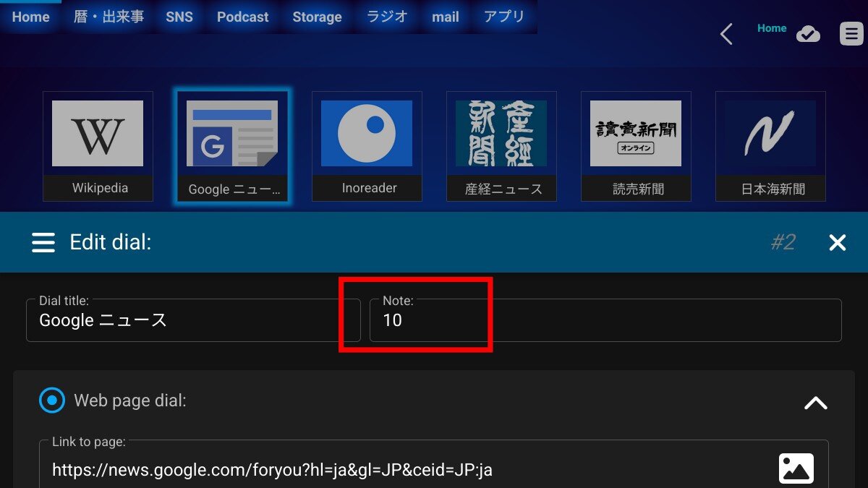Click the image picker icon
Screen dimensions: 868x488
click(x=796, y=469)
